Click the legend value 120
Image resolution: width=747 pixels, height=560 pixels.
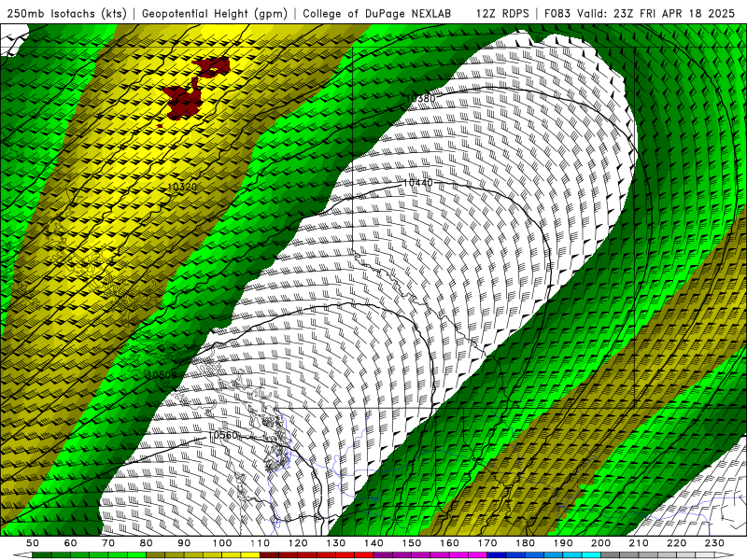tap(298, 543)
